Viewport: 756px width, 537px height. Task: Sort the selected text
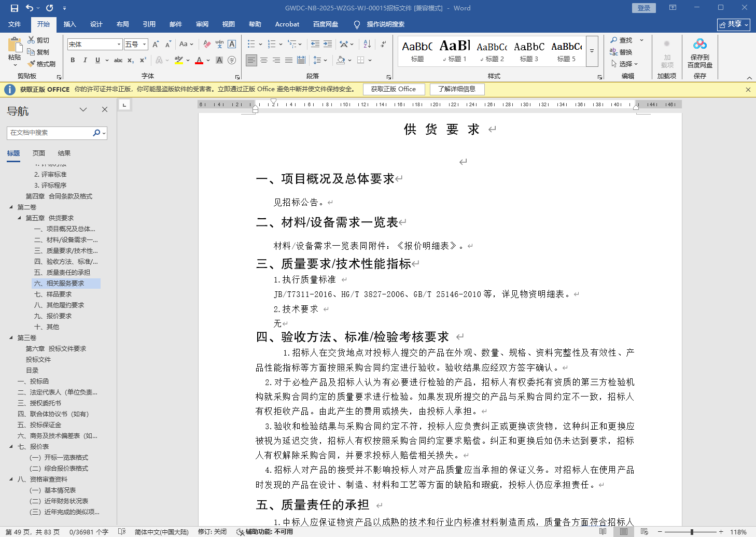[367, 45]
